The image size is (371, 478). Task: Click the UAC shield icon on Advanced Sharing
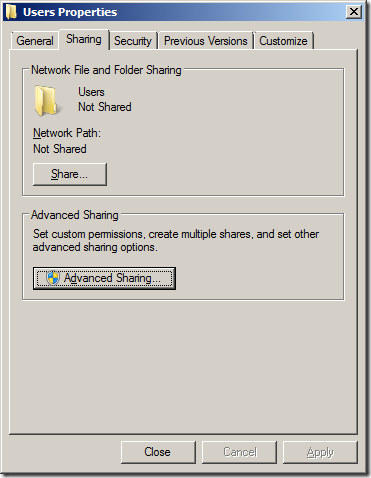tap(53, 278)
